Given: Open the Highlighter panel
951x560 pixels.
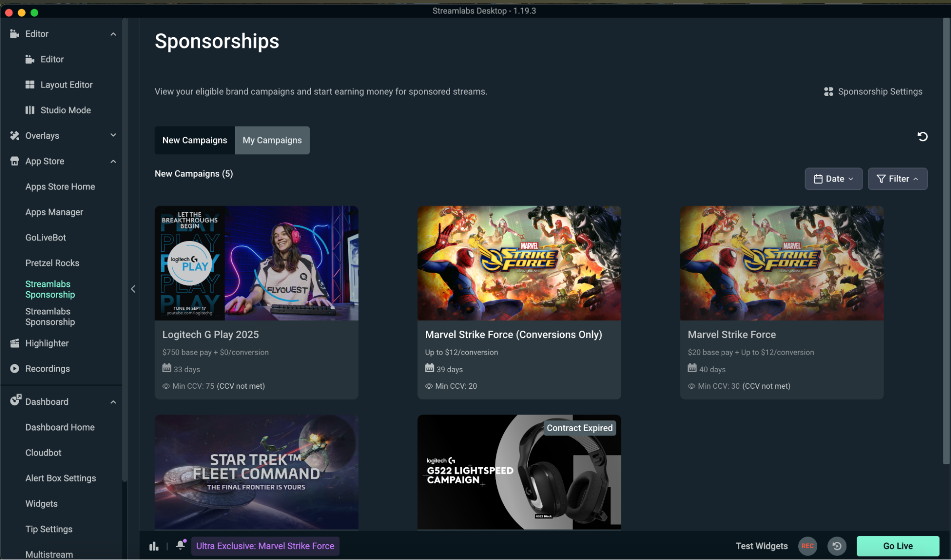Looking at the screenshot, I should click(x=47, y=343).
